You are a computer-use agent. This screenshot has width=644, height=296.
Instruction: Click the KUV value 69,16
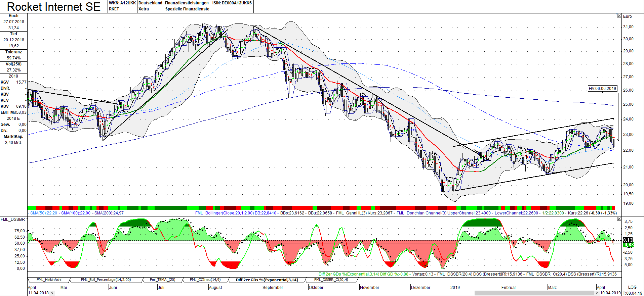click(21, 106)
